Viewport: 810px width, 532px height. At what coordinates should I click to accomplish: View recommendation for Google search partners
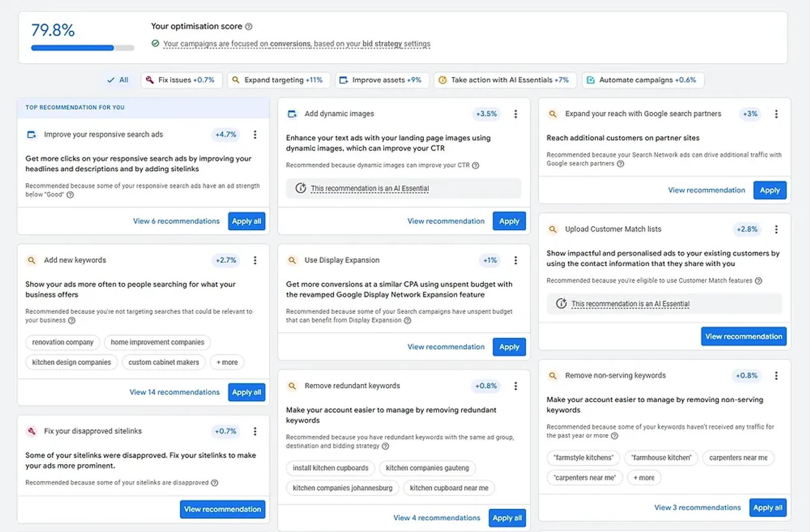click(707, 190)
